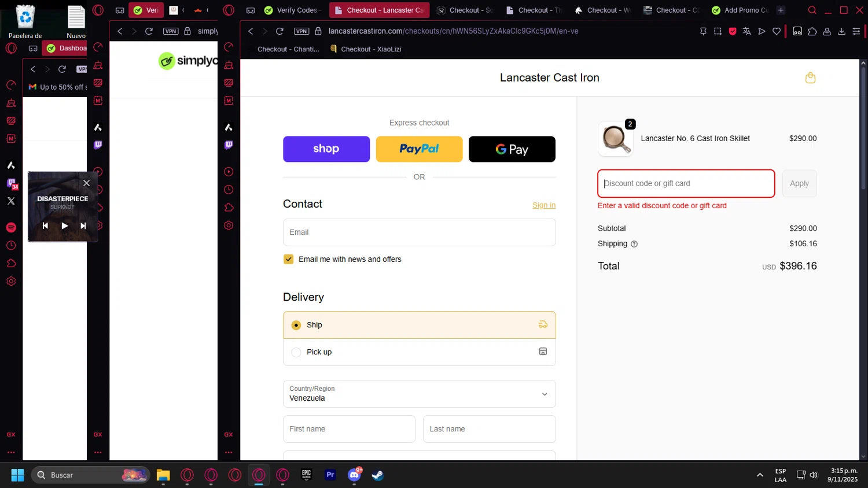This screenshot has height=488, width=868.
Task: Open X (Twitter) in Dashboard window sidebar
Action: pos(11,201)
